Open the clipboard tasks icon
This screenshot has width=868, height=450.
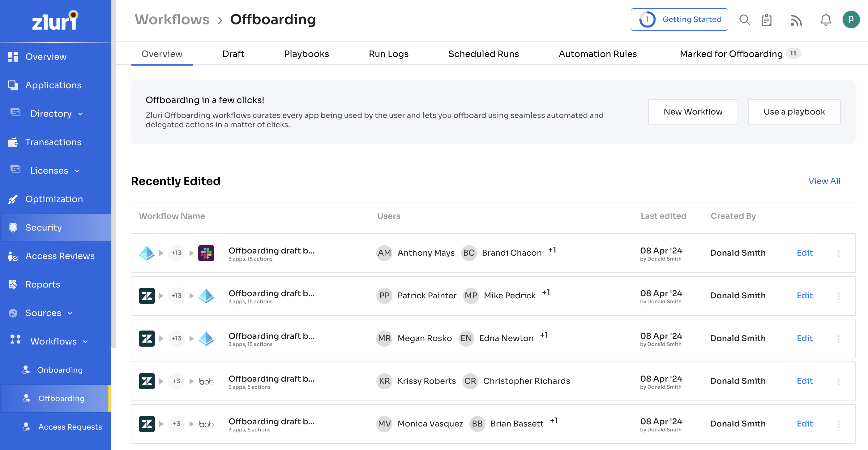tap(766, 20)
